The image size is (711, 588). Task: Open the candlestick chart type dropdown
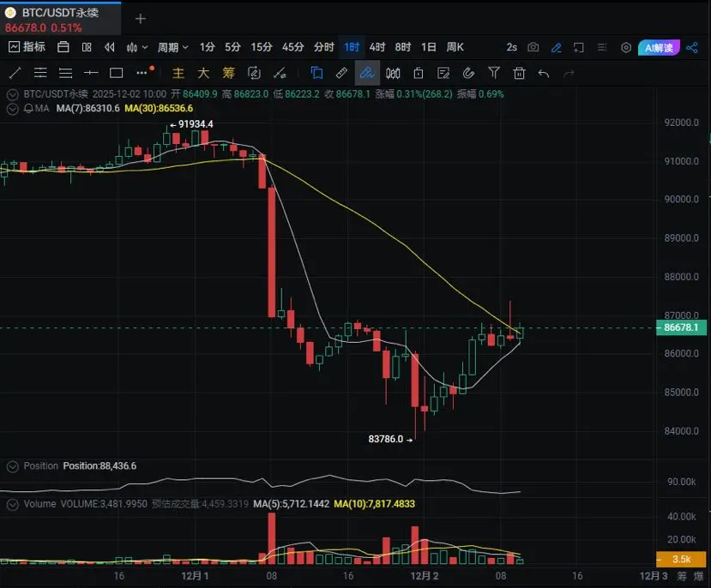[137, 47]
